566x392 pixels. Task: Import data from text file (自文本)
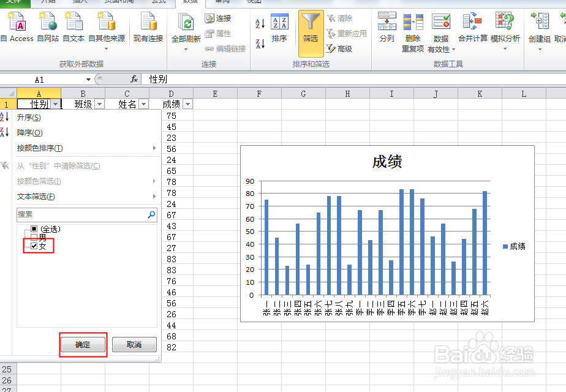pyautogui.click(x=74, y=27)
